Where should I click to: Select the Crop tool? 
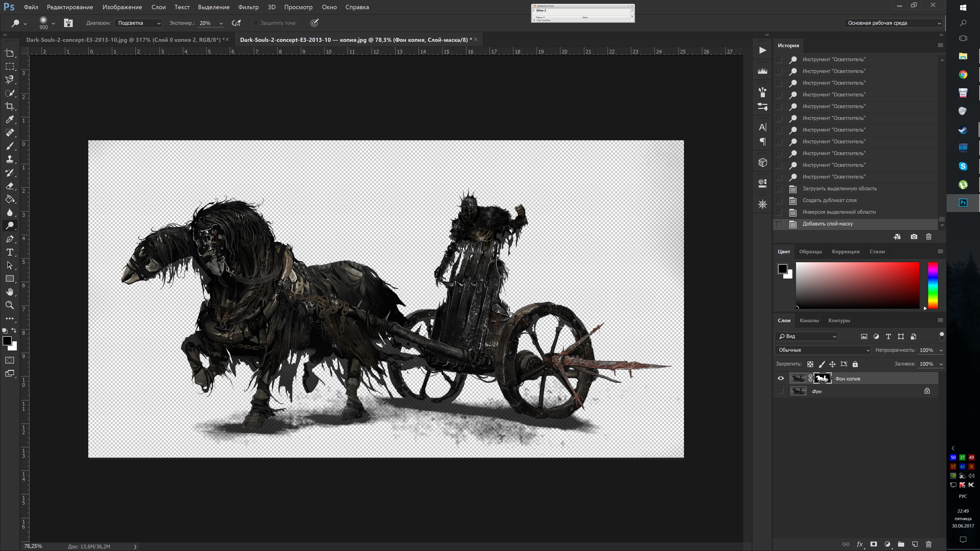point(10,106)
